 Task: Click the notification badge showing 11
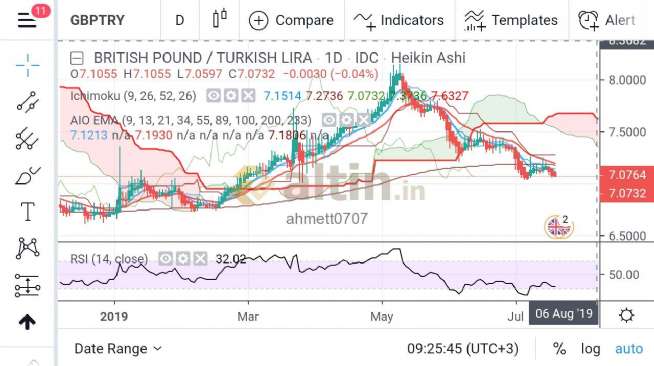coord(40,10)
